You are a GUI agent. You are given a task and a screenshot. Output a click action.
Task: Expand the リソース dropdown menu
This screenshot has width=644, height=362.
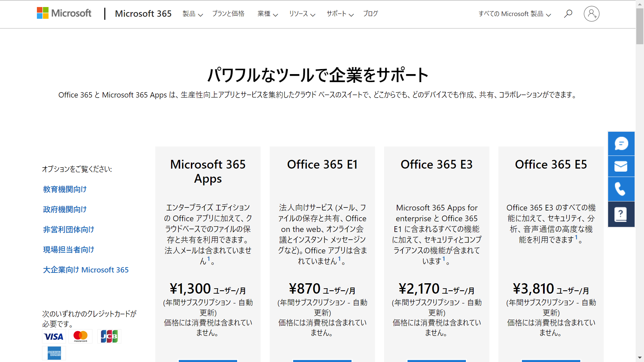pyautogui.click(x=302, y=14)
